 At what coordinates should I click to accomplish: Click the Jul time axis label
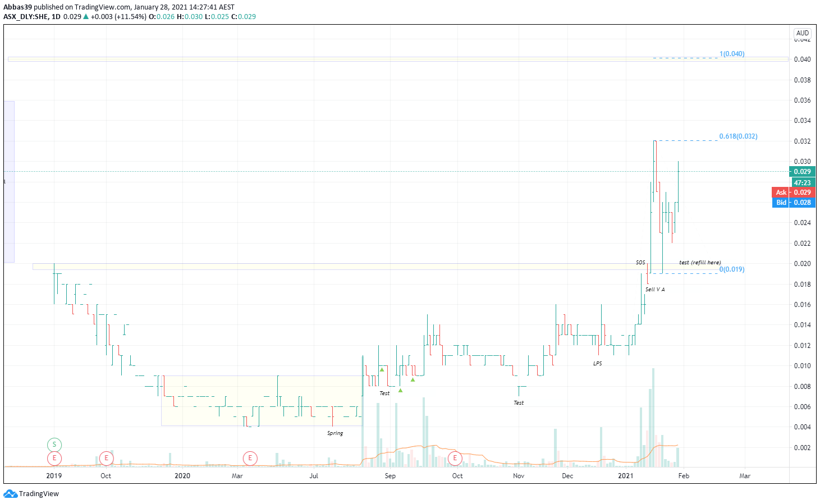tap(314, 476)
